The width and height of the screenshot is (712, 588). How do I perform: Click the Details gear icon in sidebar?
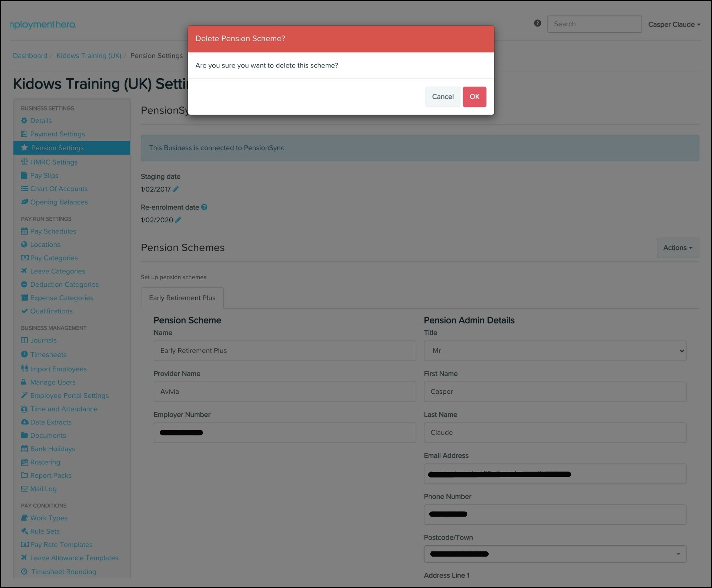(x=24, y=120)
